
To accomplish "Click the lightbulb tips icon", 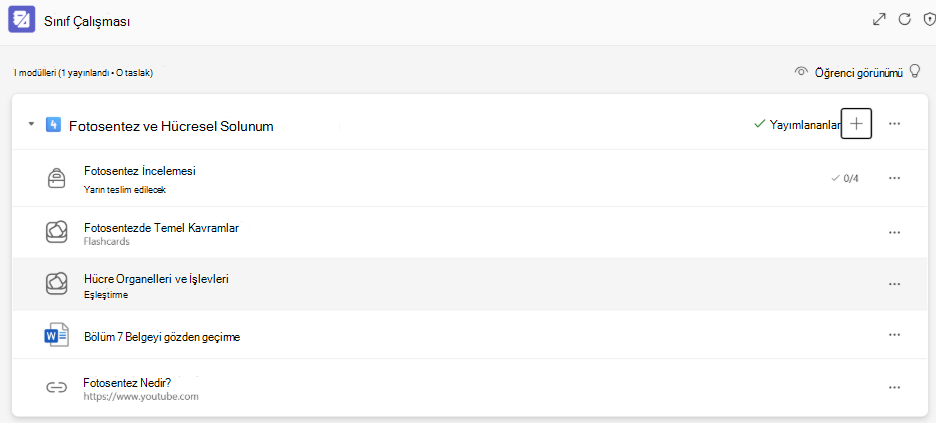I will pyautogui.click(x=914, y=72).
